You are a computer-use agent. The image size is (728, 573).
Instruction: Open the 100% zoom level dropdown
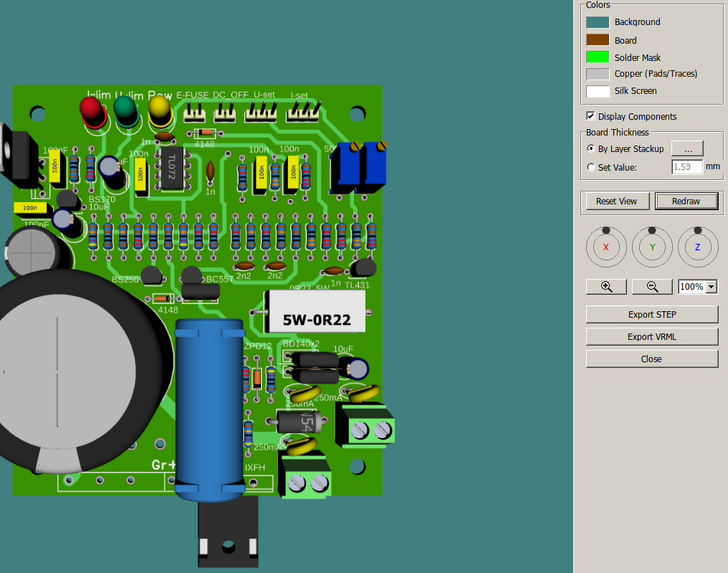coord(712,287)
